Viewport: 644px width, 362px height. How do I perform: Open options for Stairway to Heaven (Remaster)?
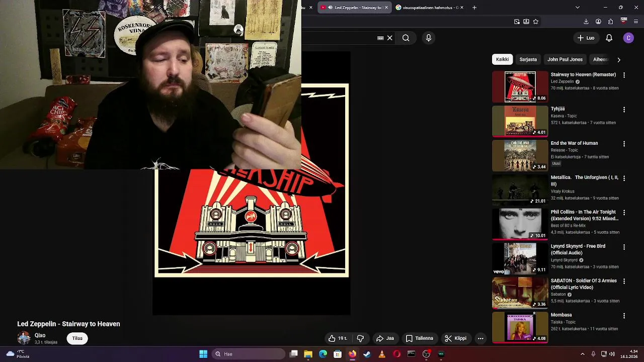(624, 75)
